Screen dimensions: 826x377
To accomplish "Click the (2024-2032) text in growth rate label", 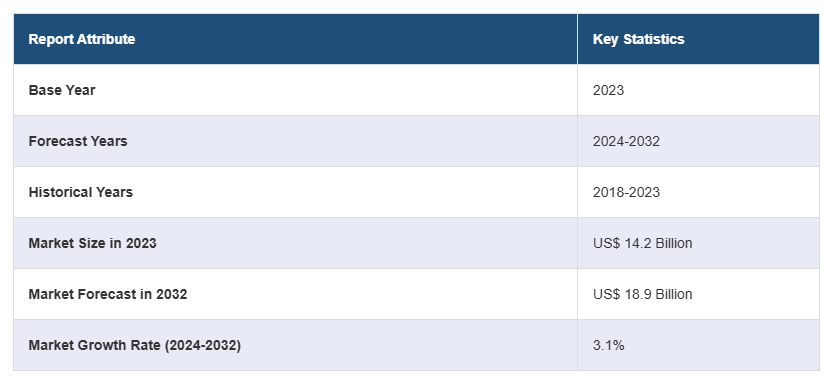I will coord(202,345).
